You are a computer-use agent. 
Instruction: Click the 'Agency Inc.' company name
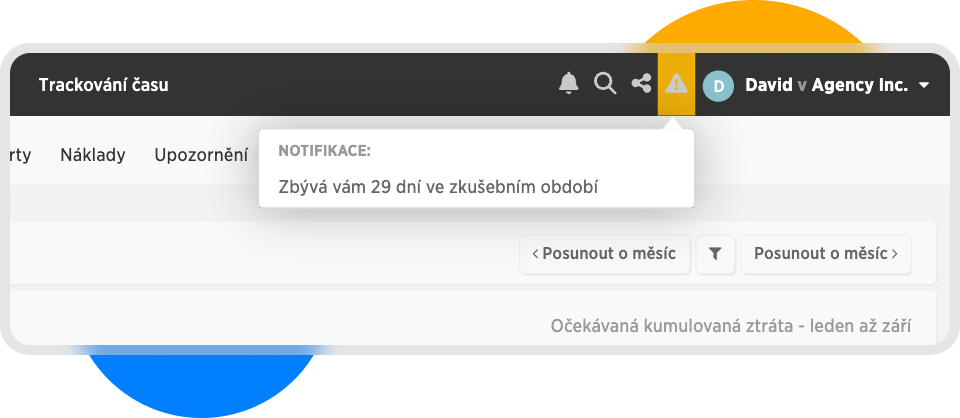[x=859, y=86]
